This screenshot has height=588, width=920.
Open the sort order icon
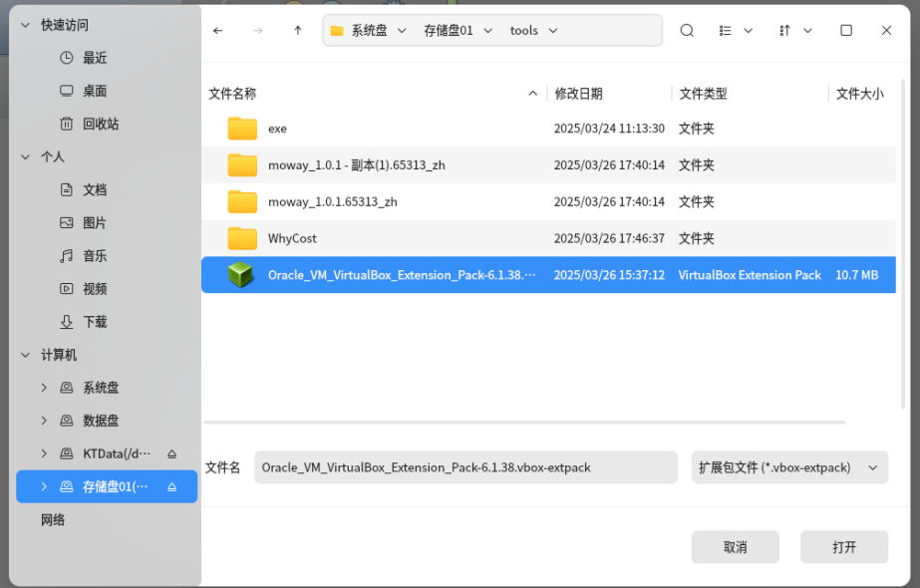coord(784,31)
